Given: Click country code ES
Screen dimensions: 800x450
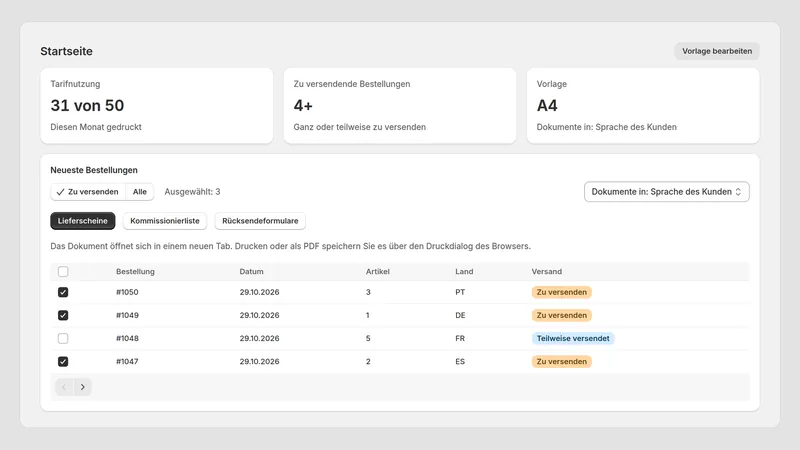Looking at the screenshot, I should 460,361.
